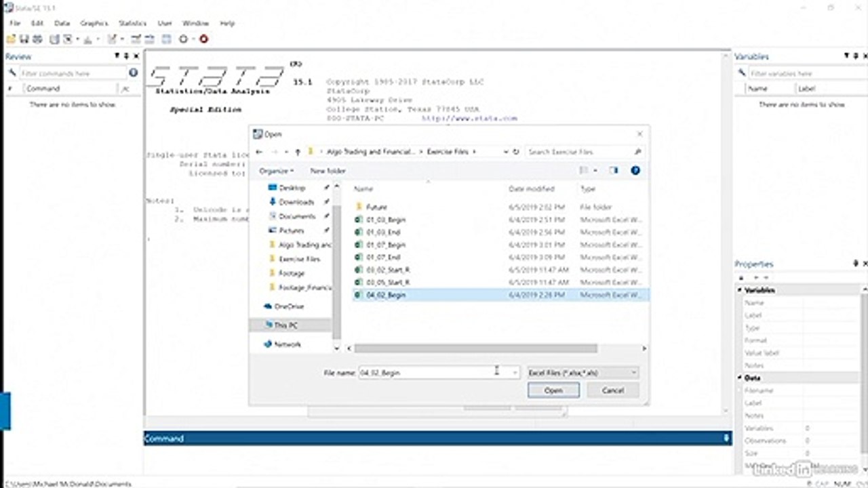The width and height of the screenshot is (868, 488).
Task: Click the Open button in the dialog
Action: (x=553, y=390)
